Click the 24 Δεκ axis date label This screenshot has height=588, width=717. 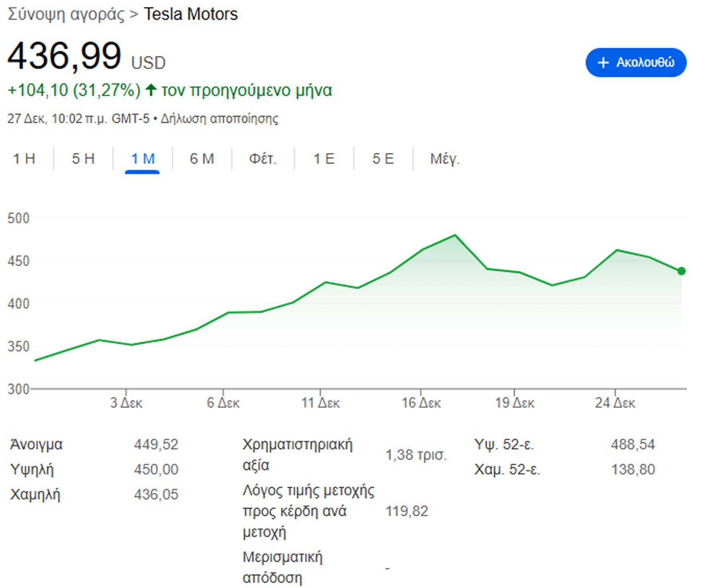pyautogui.click(x=615, y=403)
